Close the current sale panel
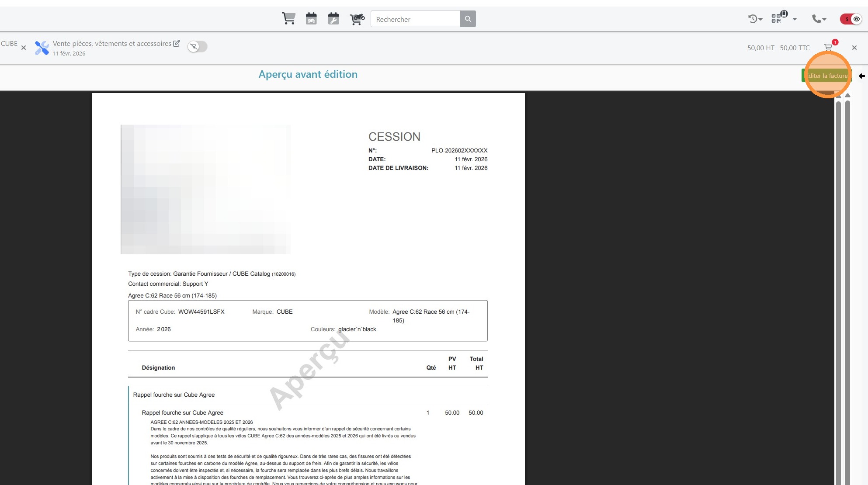The width and height of the screenshot is (868, 485). point(854,48)
